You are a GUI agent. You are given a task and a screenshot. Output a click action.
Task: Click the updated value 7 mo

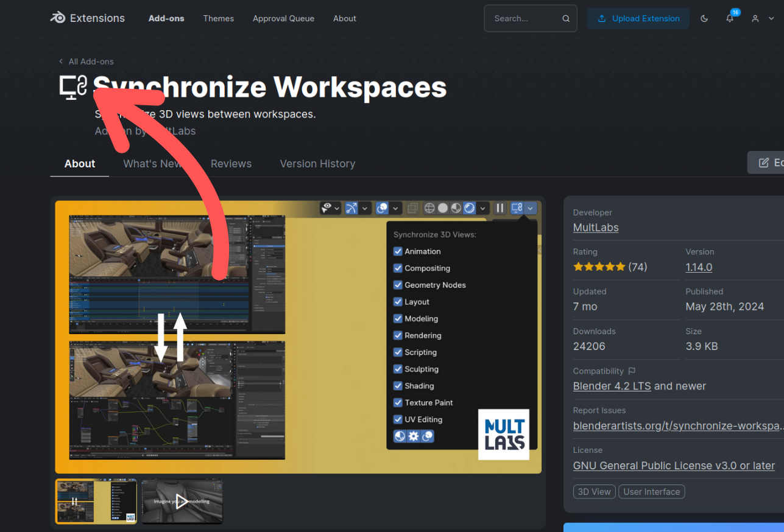(x=585, y=307)
